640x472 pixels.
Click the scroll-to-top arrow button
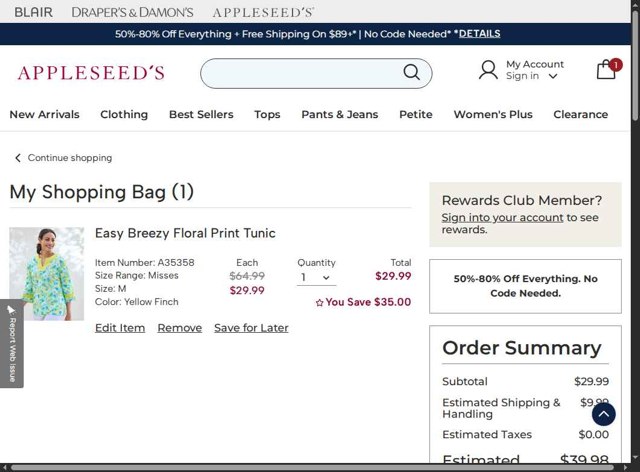pyautogui.click(x=604, y=414)
